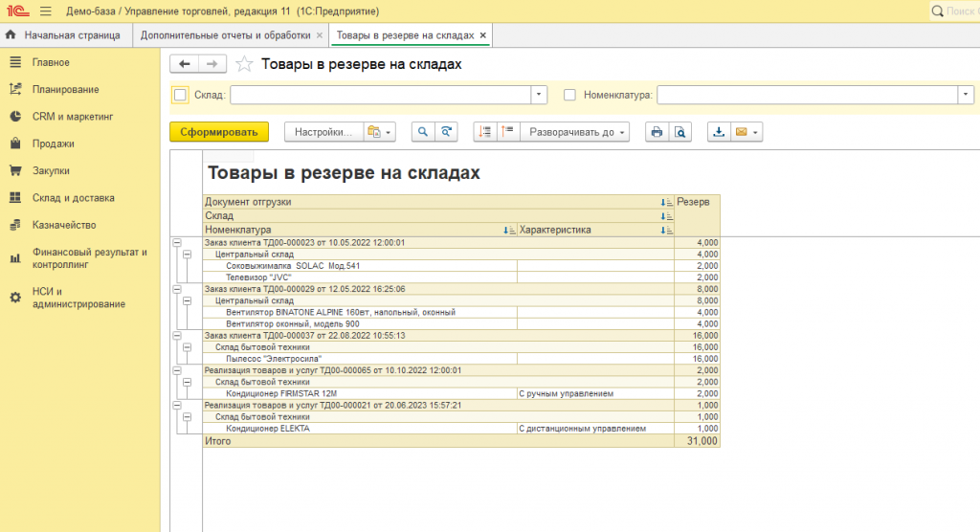This screenshot has width=980, height=532.
Task: Select the Итого total value 31,000
Action: click(x=702, y=441)
